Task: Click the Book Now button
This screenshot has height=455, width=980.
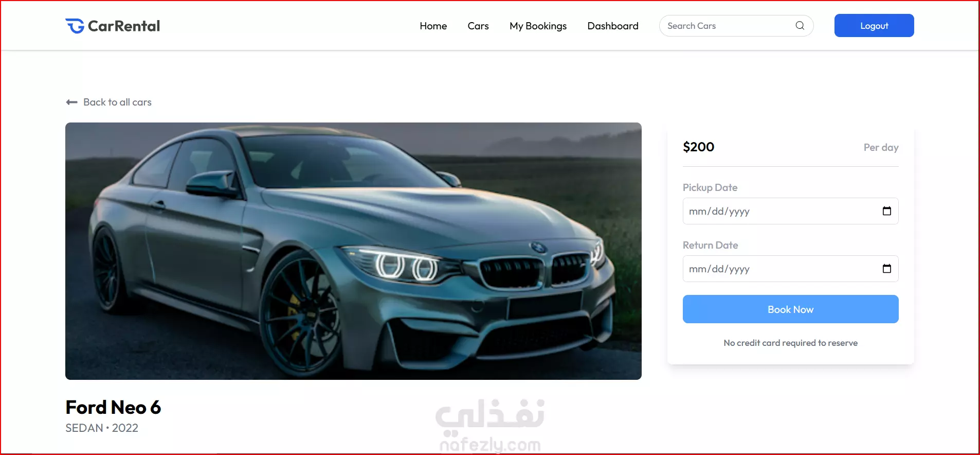Action: [790, 309]
